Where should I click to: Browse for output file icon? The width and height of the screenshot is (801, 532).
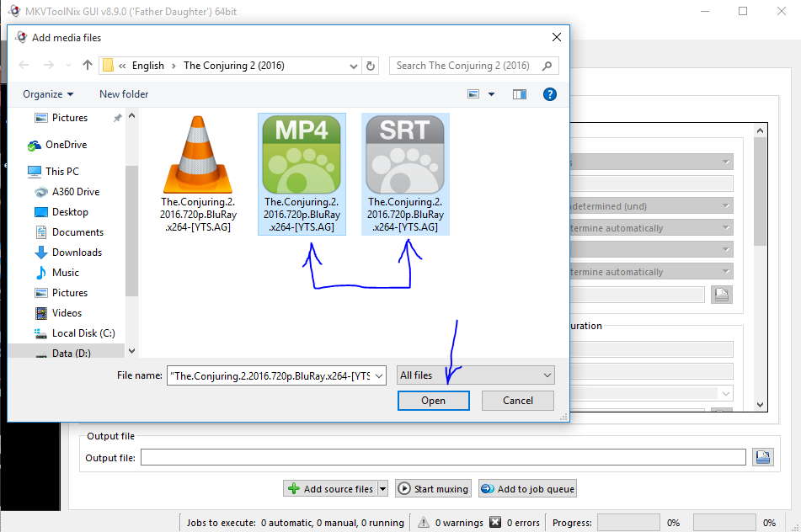click(763, 457)
